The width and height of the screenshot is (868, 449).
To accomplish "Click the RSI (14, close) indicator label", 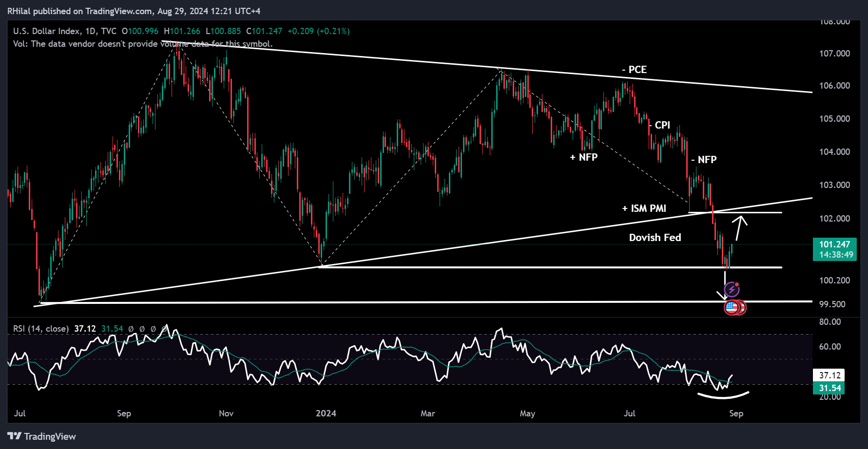I will pyautogui.click(x=41, y=329).
